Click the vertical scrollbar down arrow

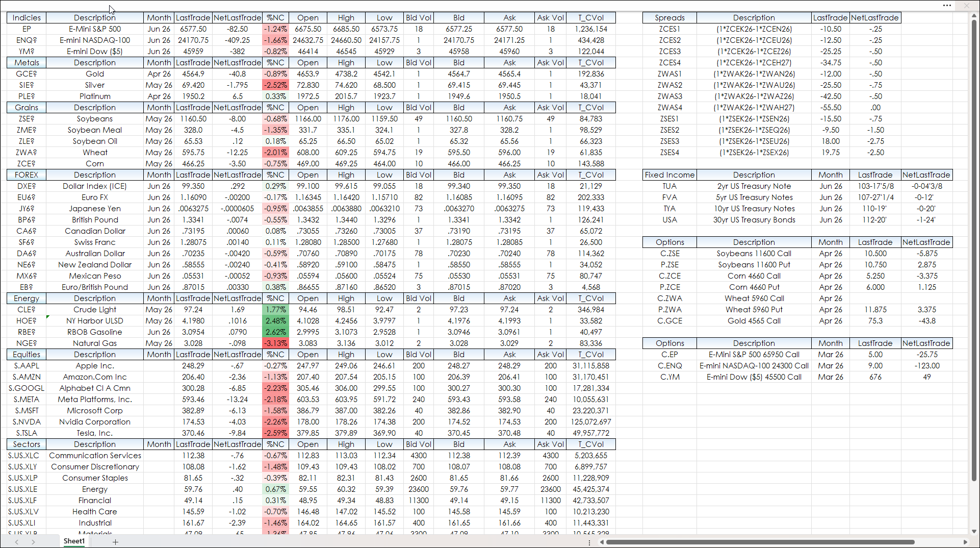coord(974,531)
